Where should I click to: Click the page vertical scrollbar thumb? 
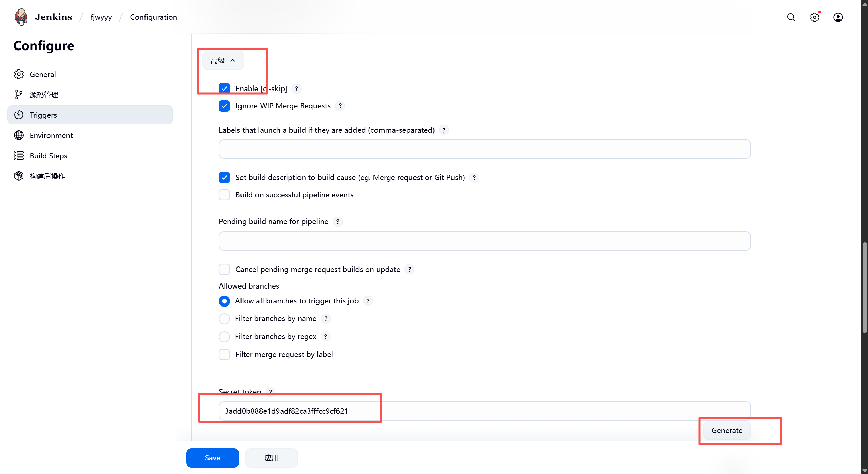864,288
